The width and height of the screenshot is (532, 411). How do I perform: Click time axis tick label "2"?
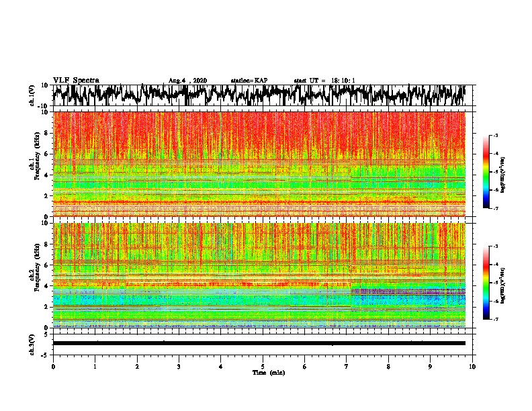[x=137, y=367]
